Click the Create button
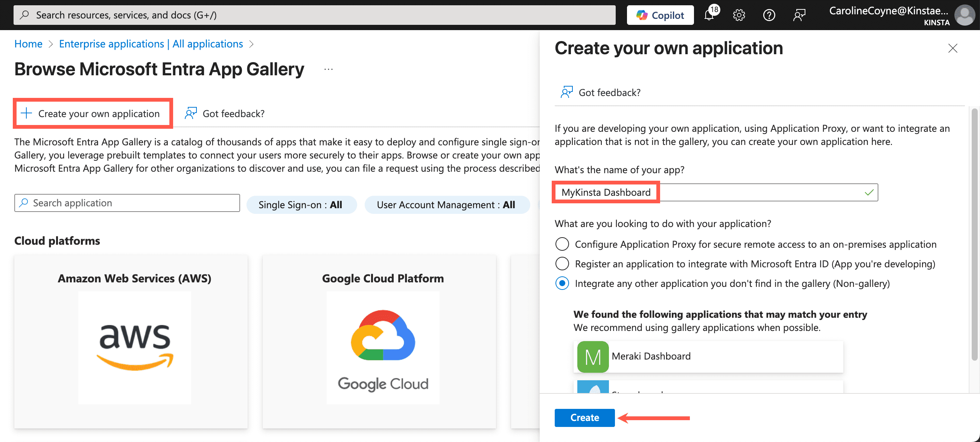The image size is (980, 442). pos(584,417)
